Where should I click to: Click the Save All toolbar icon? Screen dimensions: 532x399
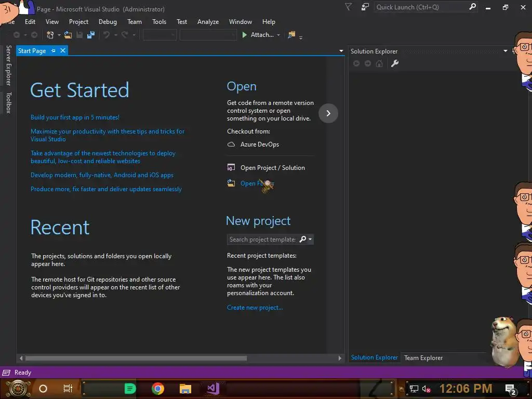tap(91, 35)
